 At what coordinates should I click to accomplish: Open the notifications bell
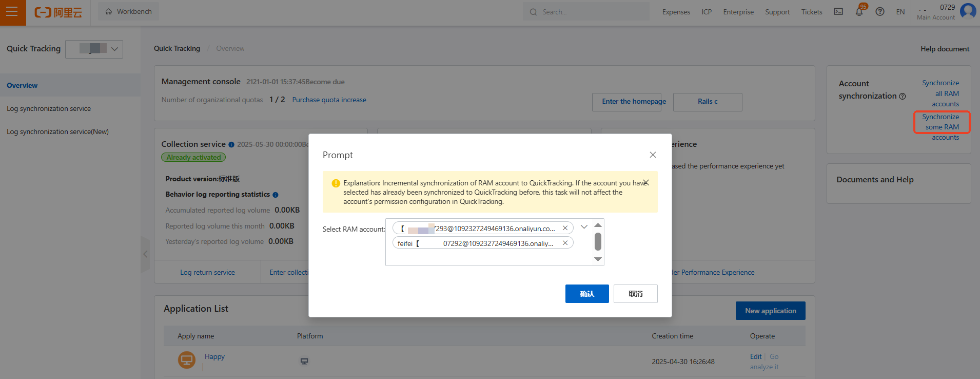(859, 12)
